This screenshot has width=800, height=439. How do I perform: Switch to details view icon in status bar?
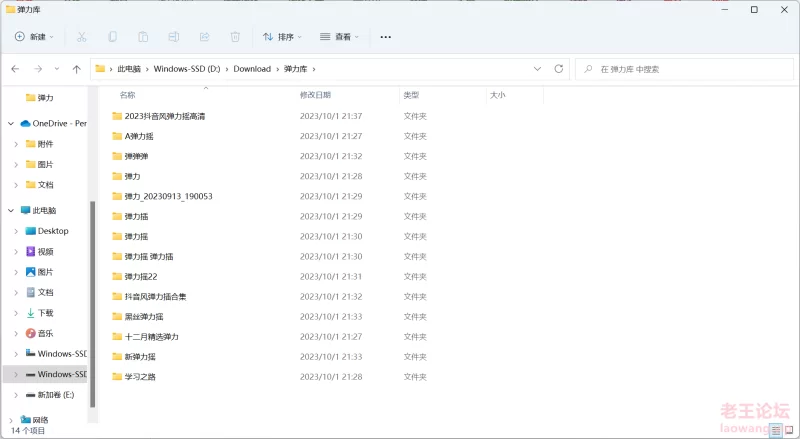tap(776, 430)
